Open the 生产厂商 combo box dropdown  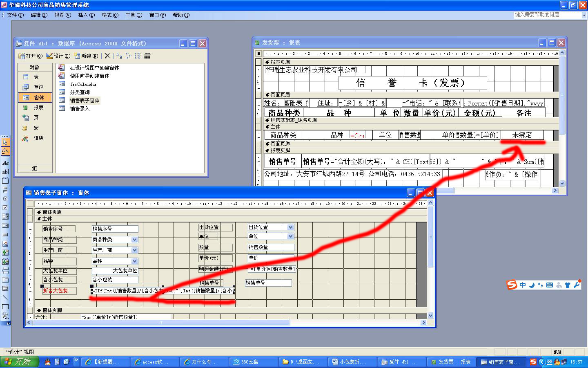134,250
